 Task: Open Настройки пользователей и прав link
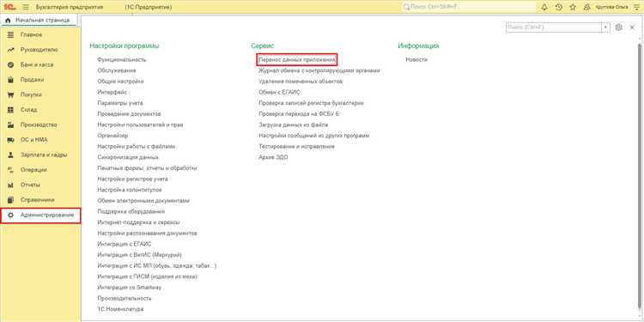(140, 125)
